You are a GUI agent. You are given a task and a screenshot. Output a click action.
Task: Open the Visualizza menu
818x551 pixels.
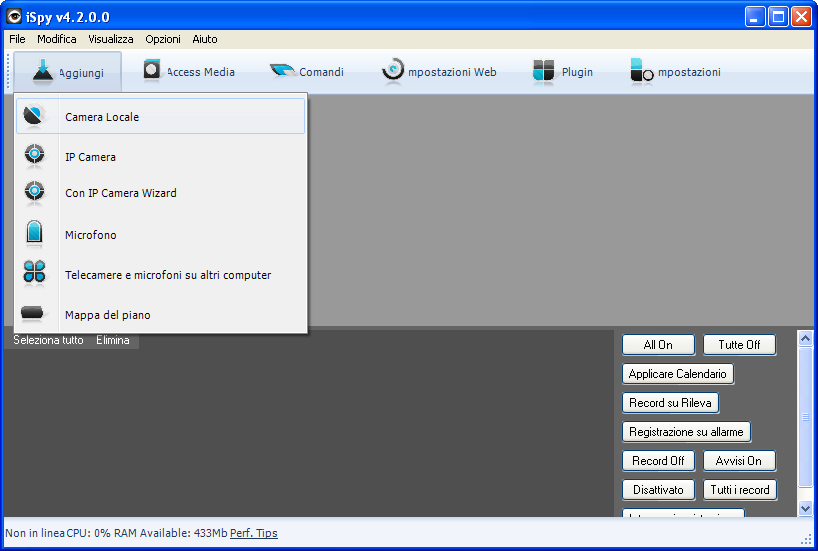[x=110, y=39]
